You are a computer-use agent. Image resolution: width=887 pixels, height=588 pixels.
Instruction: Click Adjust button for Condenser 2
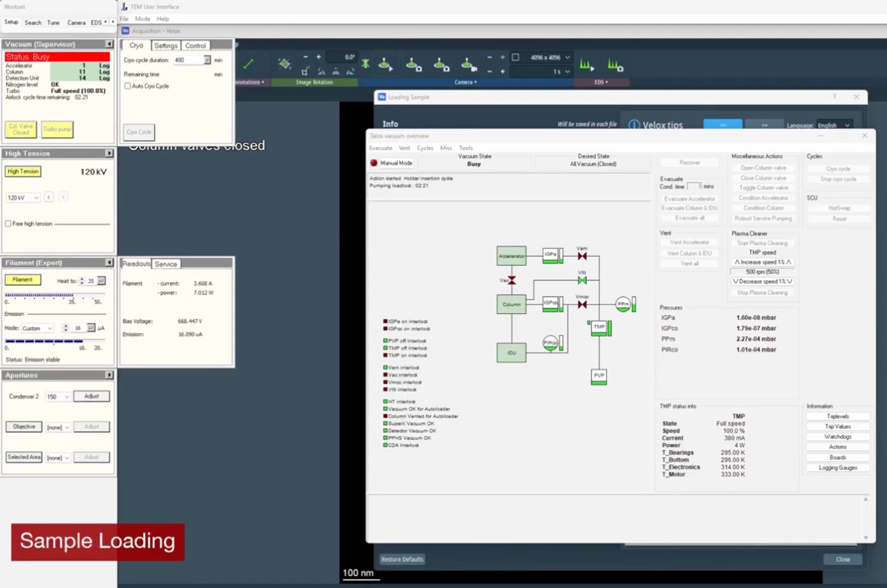tap(92, 397)
